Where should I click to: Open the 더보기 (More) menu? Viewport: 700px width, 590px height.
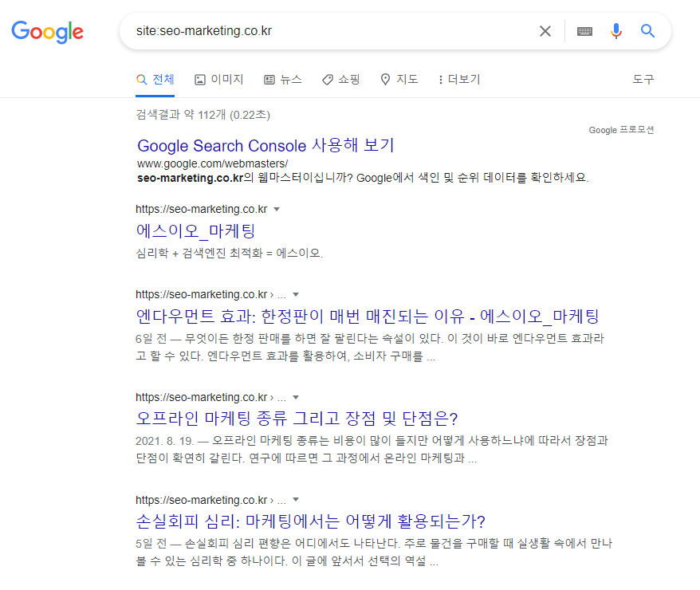(459, 80)
